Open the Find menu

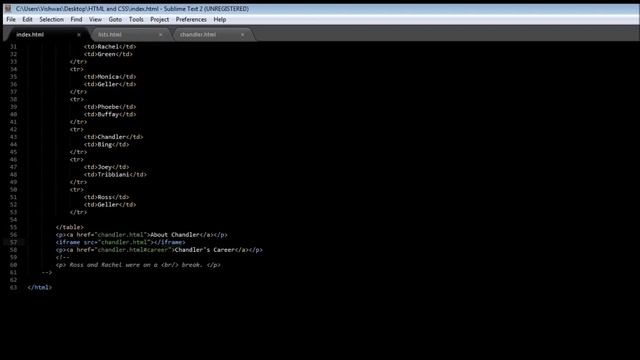(76, 20)
